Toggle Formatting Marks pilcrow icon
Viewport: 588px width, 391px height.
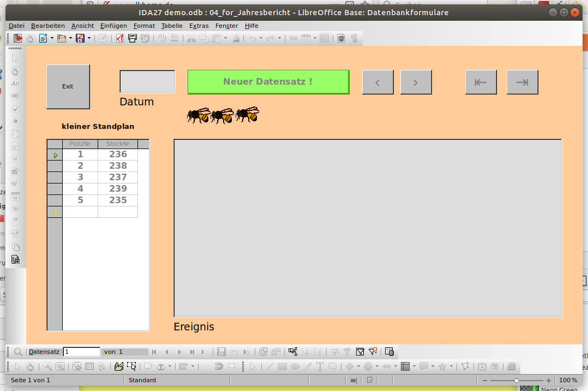[x=353, y=38]
